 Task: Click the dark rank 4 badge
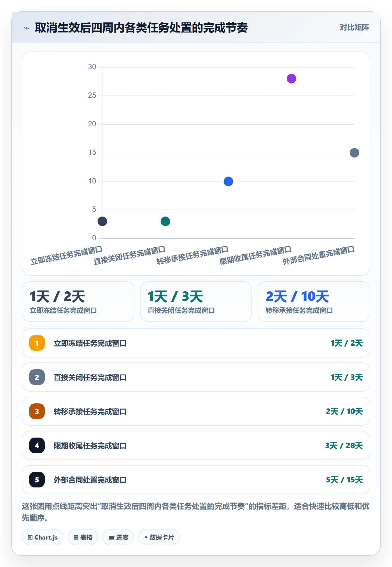tap(37, 445)
